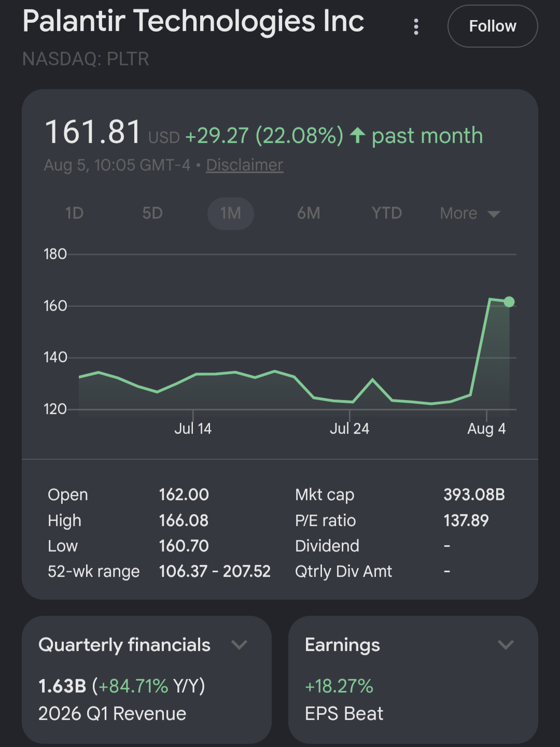Open the Disclaimer link
The image size is (560, 747).
point(245,165)
